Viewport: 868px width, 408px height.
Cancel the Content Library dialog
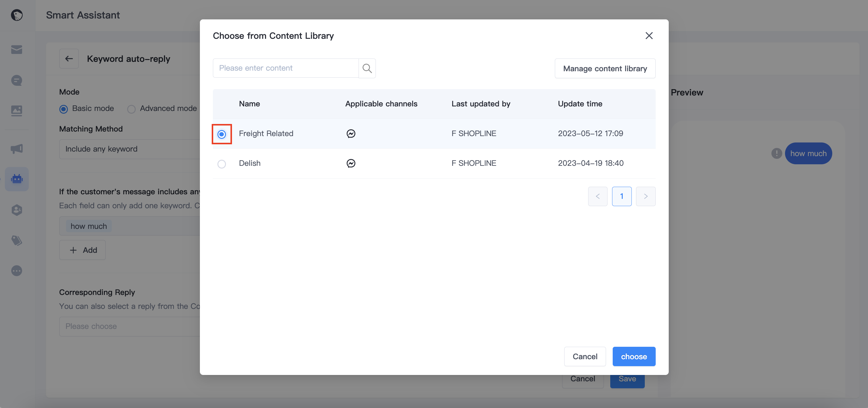click(x=585, y=356)
